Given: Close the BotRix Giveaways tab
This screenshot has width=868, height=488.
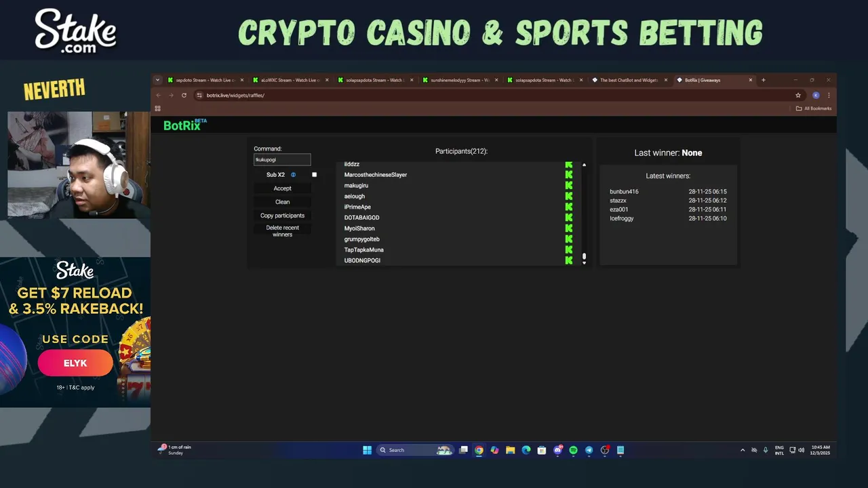Looking at the screenshot, I should (751, 80).
